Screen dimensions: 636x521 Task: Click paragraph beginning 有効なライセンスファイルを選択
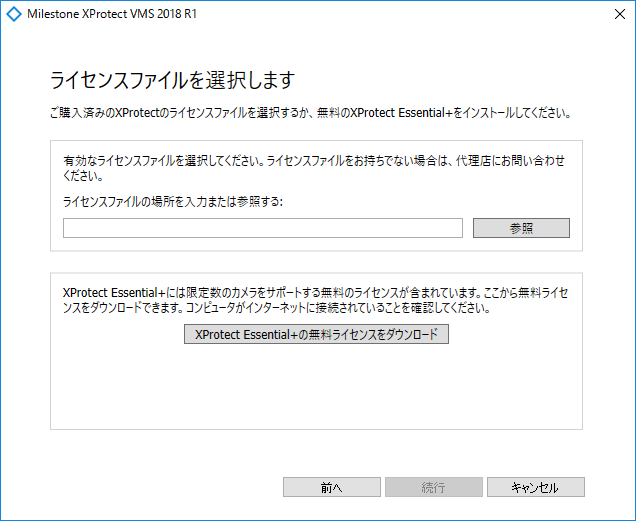point(314,168)
